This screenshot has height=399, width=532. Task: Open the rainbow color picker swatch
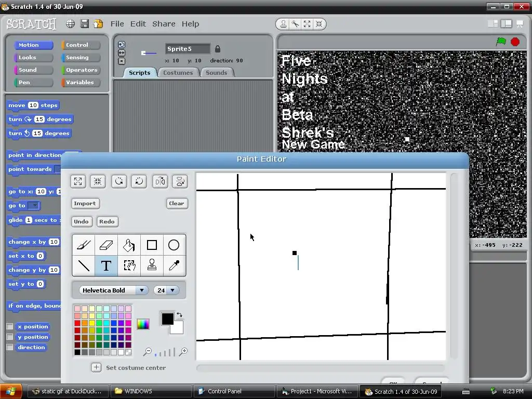[143, 324]
